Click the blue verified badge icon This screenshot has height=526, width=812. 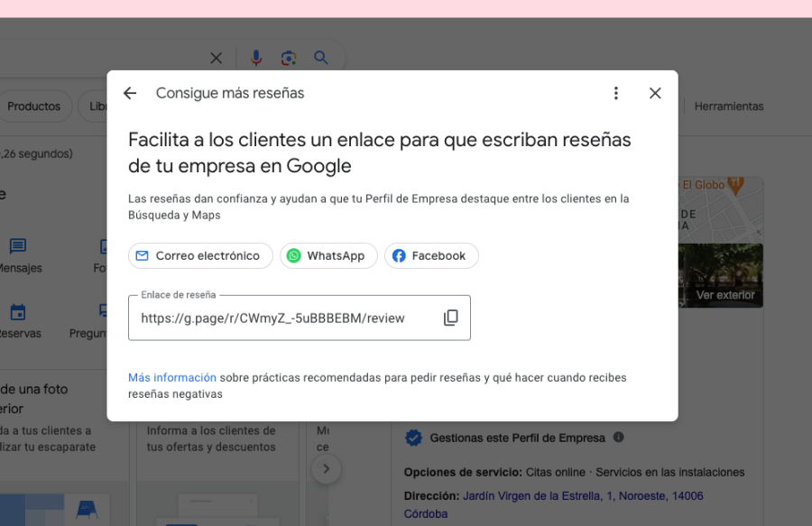[x=413, y=438]
